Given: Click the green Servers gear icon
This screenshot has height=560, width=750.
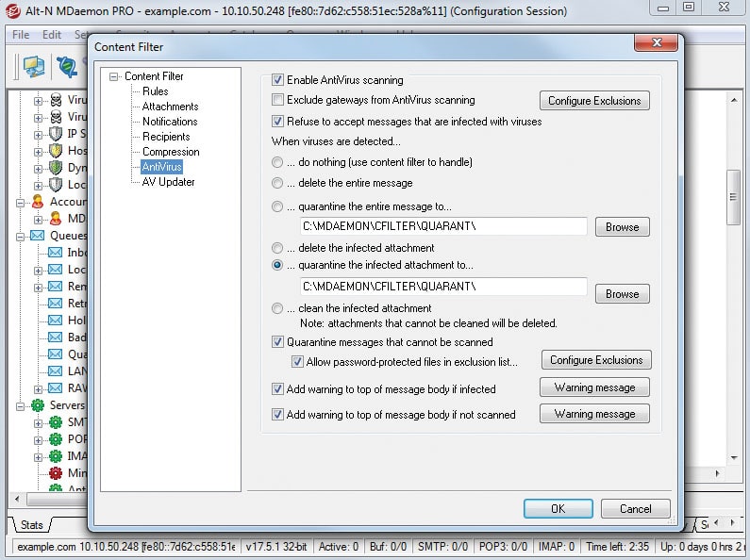Looking at the screenshot, I should coord(38,405).
